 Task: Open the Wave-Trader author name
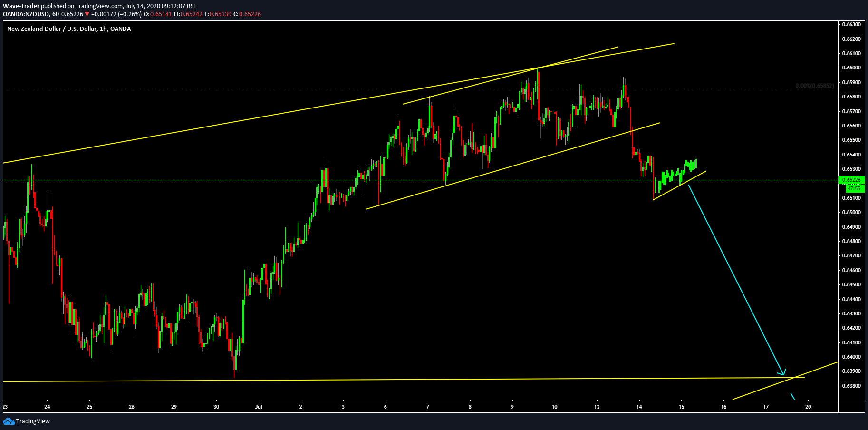(21, 6)
